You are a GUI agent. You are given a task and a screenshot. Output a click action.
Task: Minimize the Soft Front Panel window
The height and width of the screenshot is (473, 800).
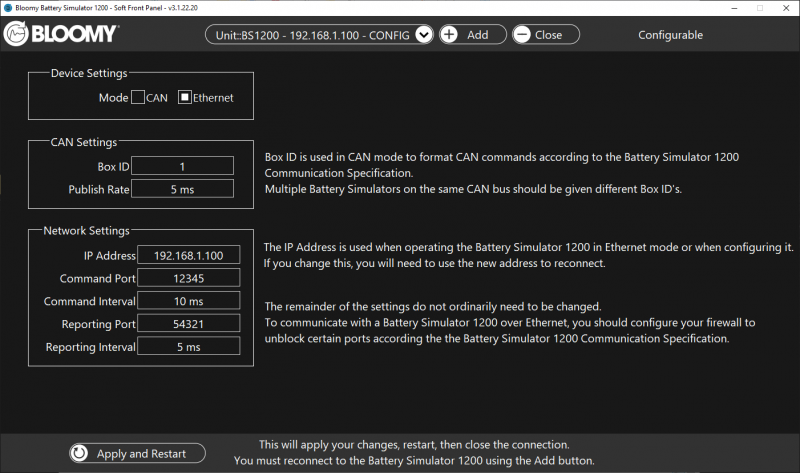point(734,8)
